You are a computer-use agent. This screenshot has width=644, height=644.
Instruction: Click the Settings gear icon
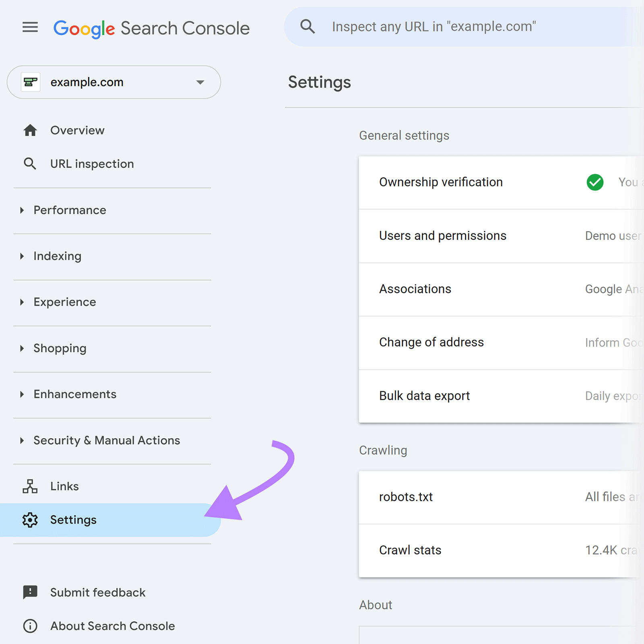point(30,520)
